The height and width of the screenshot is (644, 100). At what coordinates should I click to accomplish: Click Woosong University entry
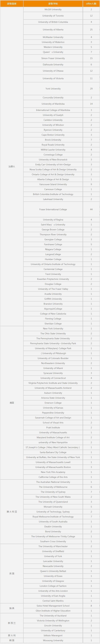click(x=53, y=641)
